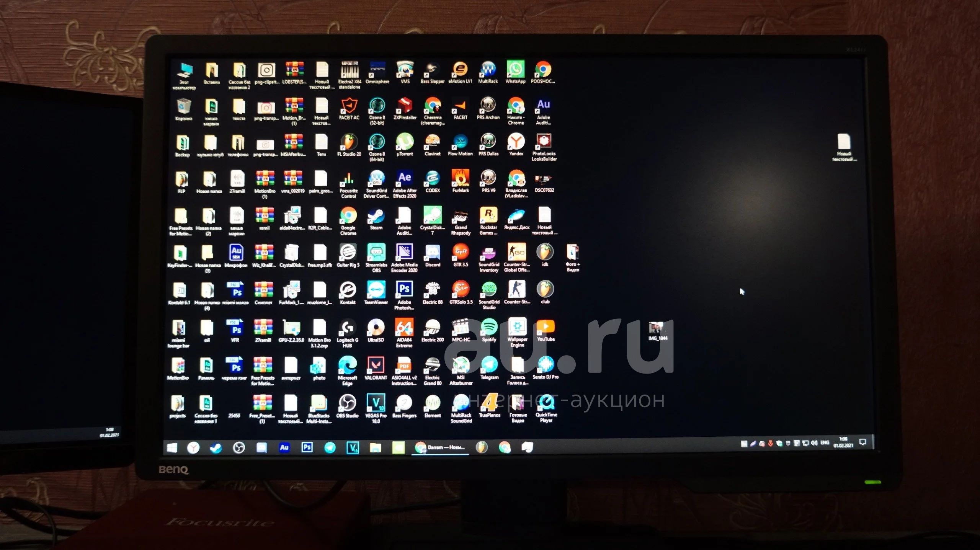Open the Yandex browser taskbar icon

point(193,448)
